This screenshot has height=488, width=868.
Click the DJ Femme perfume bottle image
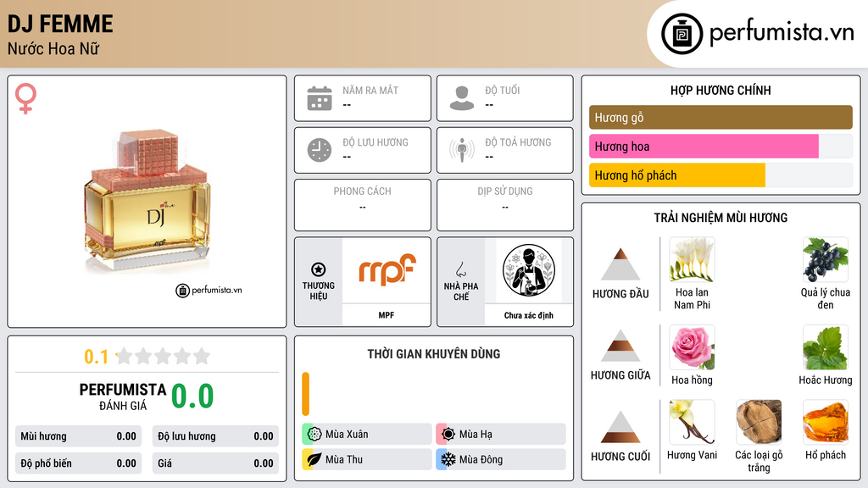click(x=147, y=202)
